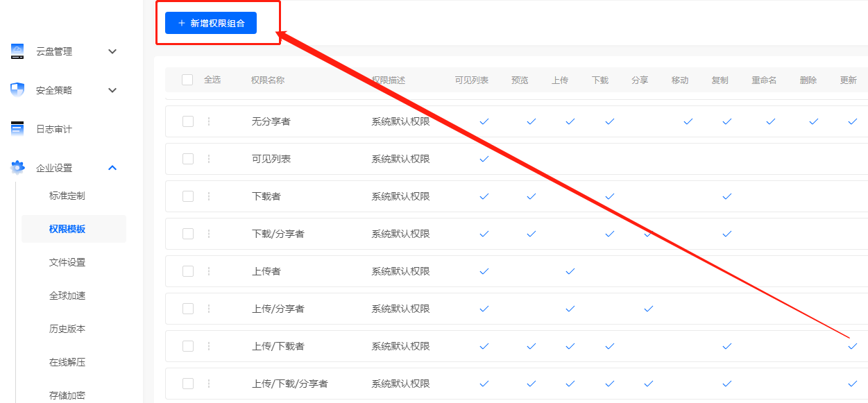The image size is (868, 403).
Task: Click the 更新 column header
Action: click(x=849, y=80)
